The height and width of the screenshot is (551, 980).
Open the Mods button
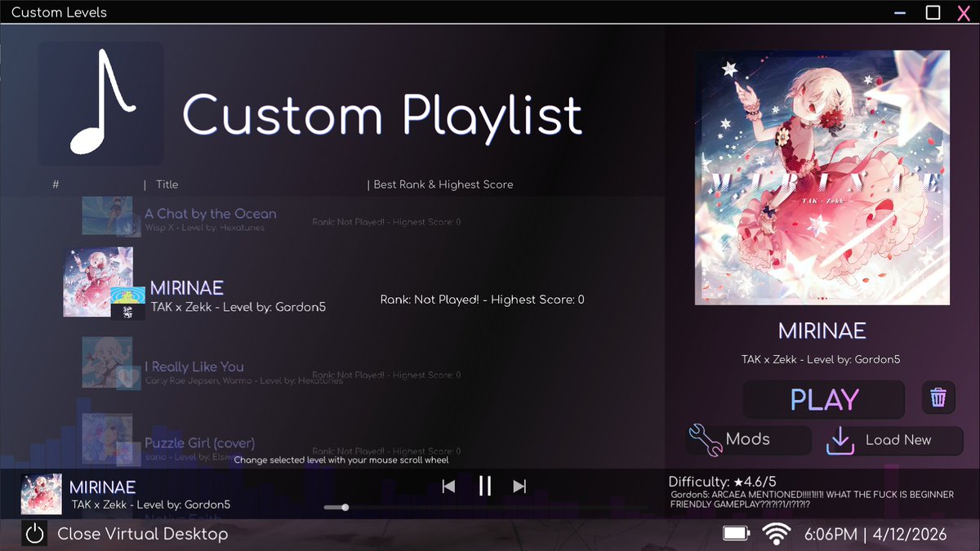(x=749, y=439)
